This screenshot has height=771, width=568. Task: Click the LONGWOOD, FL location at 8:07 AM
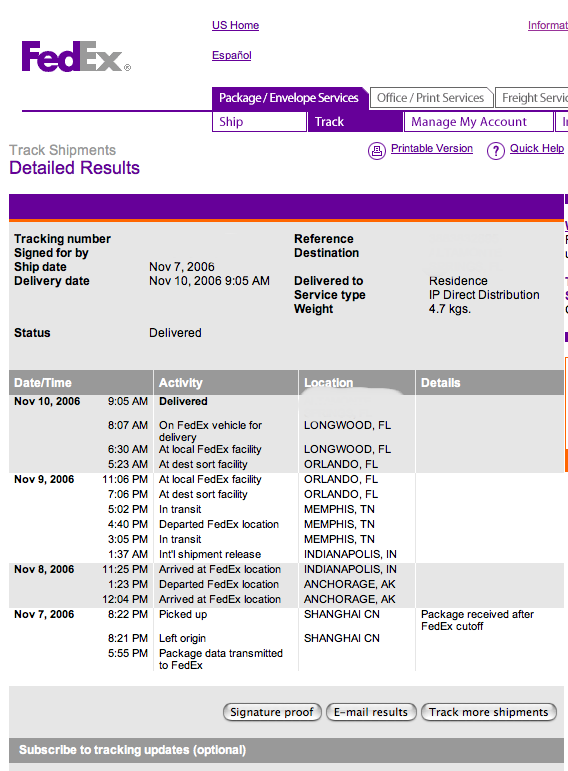point(347,425)
